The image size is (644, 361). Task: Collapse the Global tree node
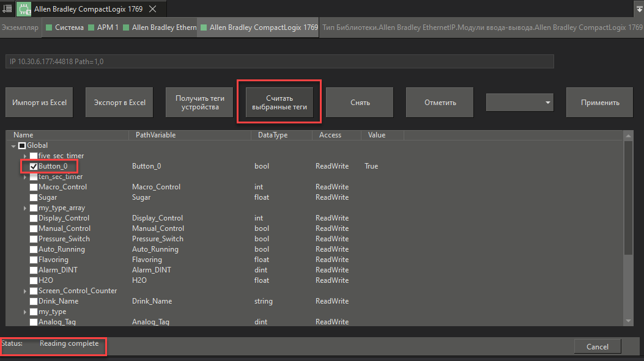pos(14,146)
